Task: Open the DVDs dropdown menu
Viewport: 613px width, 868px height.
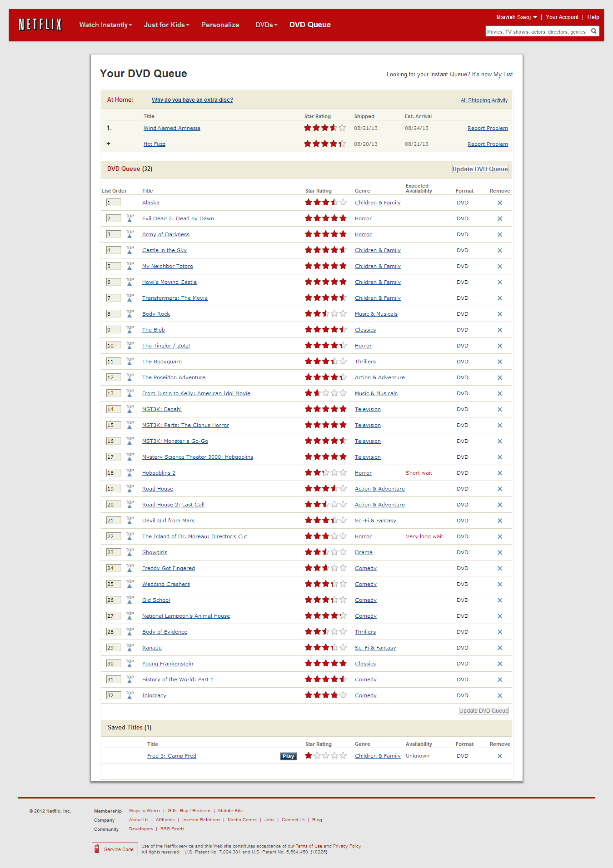Action: 266,25
